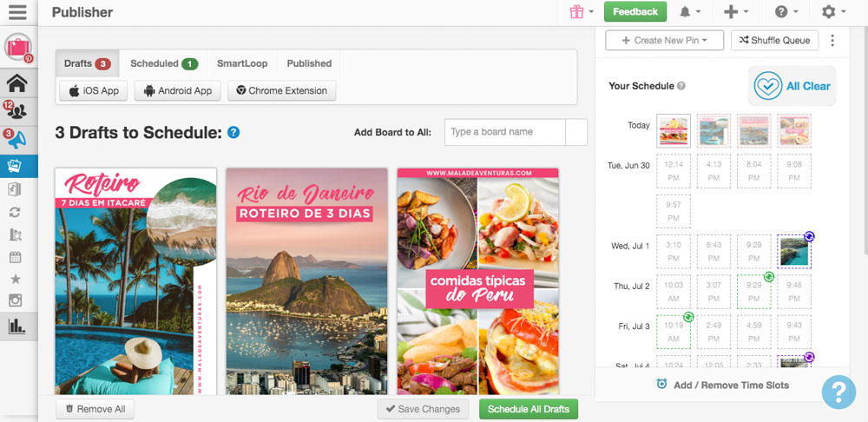Select the 4:59 PM slot on Fri, Jul 3

click(754, 332)
